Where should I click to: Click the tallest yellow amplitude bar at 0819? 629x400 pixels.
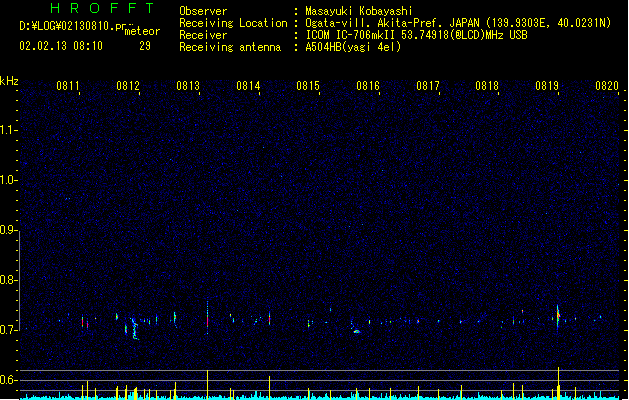tap(558, 383)
